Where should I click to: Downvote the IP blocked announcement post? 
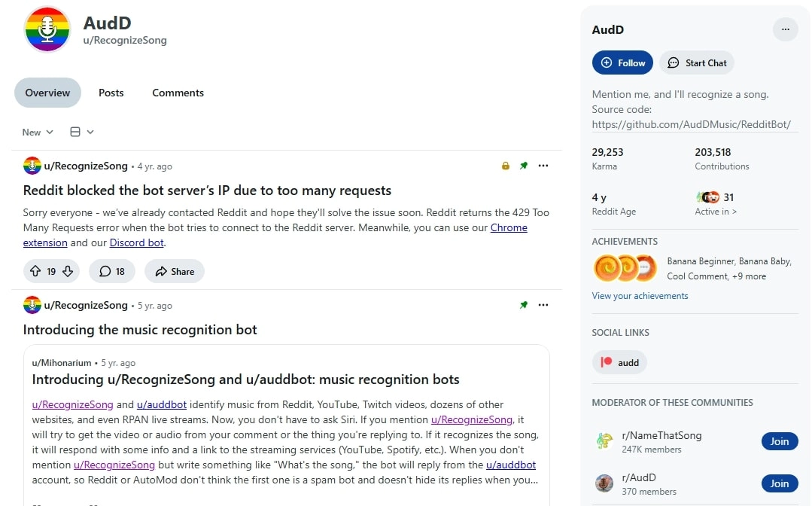tap(67, 271)
